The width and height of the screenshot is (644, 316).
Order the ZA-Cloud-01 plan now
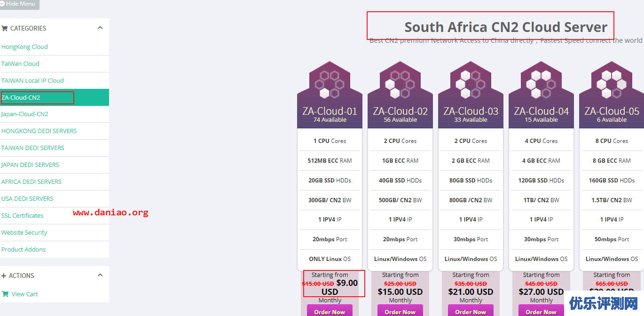330,311
